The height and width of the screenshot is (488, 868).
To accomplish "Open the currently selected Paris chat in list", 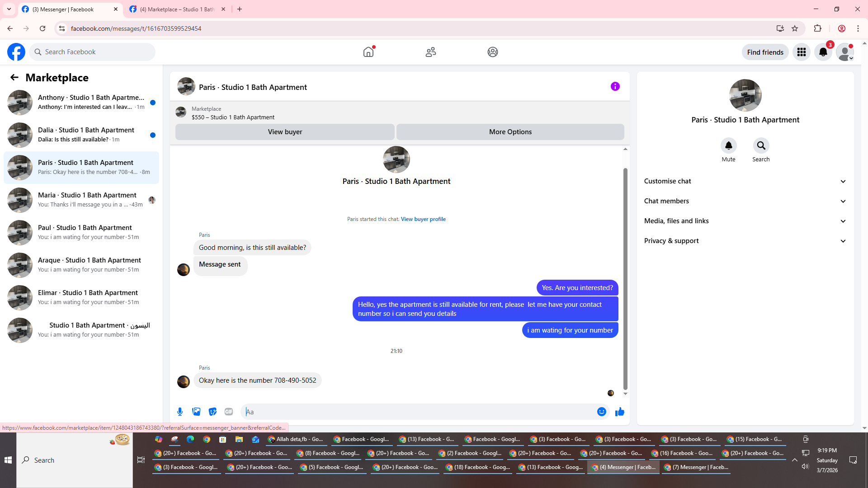I will click(81, 168).
